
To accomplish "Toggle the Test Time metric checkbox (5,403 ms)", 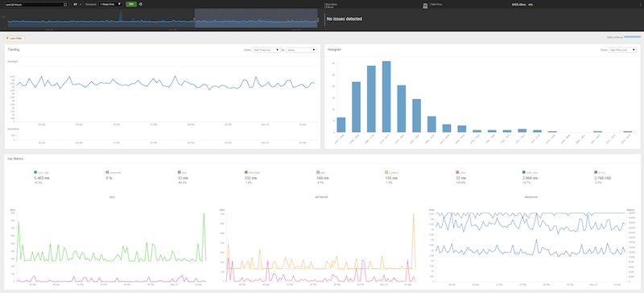I will coord(35,173).
